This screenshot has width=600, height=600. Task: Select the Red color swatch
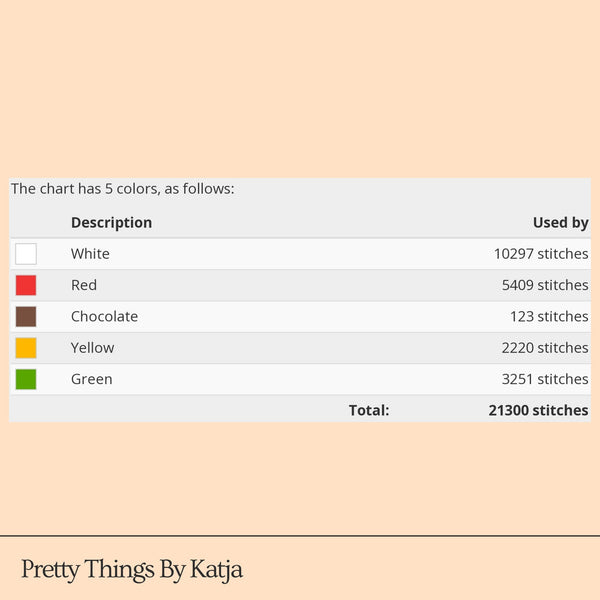[x=26, y=285]
